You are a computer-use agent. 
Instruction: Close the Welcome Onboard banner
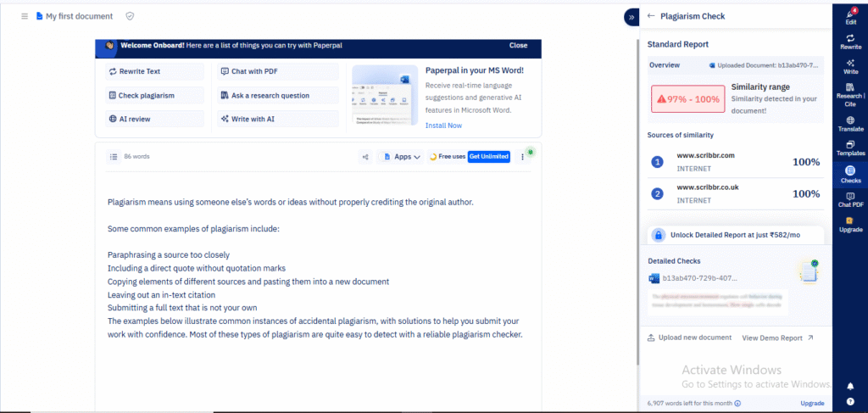point(518,46)
